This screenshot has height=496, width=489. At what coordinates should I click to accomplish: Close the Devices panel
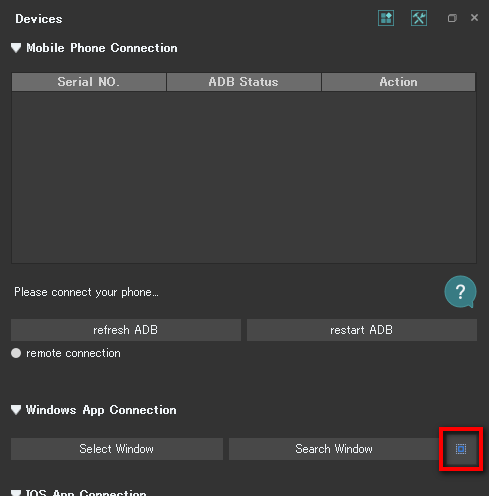pyautogui.click(x=474, y=18)
